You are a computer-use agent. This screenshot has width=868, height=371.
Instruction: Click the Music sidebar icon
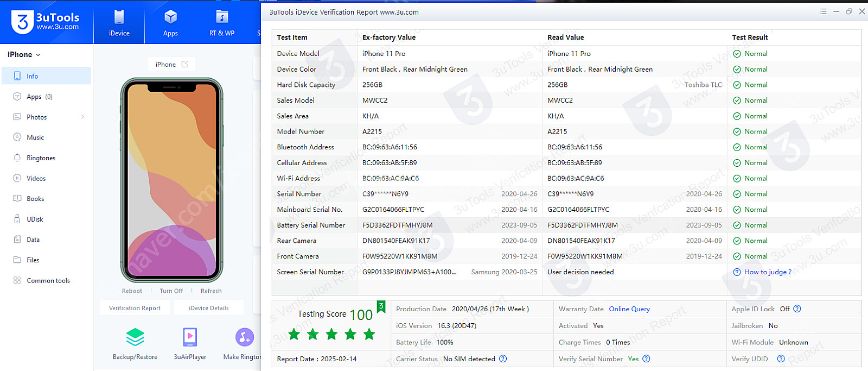click(17, 137)
